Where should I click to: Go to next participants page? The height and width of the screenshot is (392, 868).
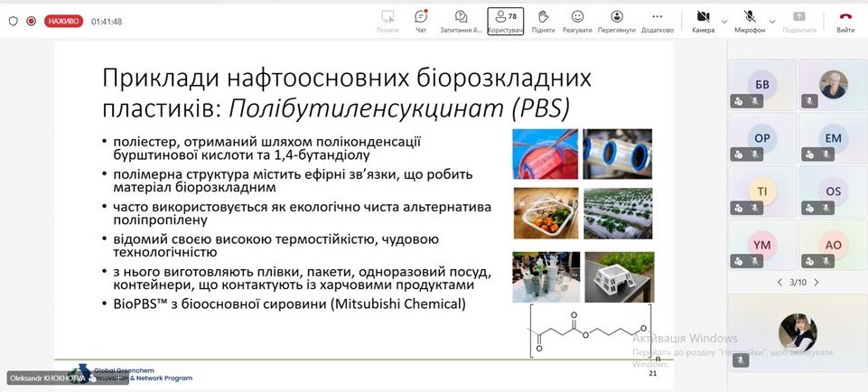pos(817,283)
